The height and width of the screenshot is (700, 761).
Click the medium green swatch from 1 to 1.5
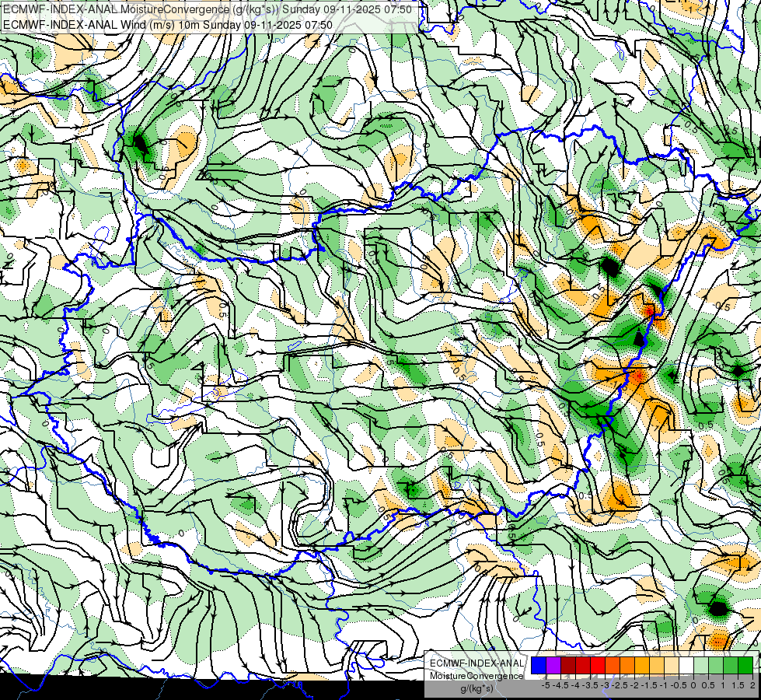point(731,666)
